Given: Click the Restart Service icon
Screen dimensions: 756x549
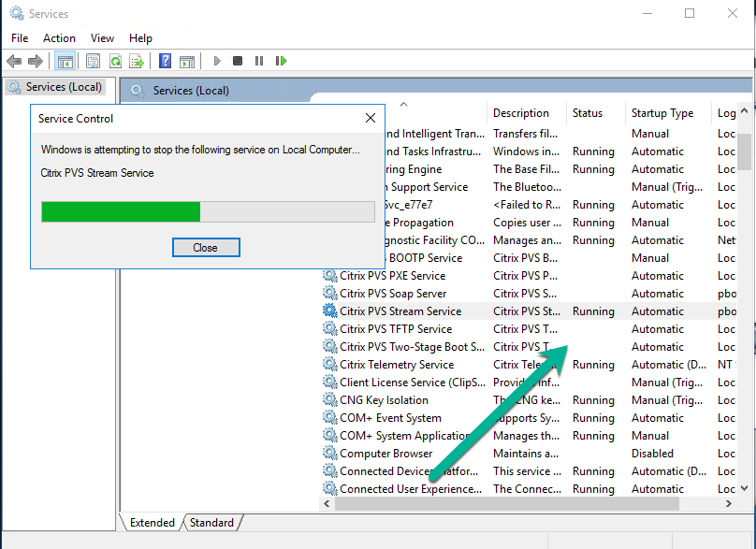Looking at the screenshot, I should [x=281, y=61].
